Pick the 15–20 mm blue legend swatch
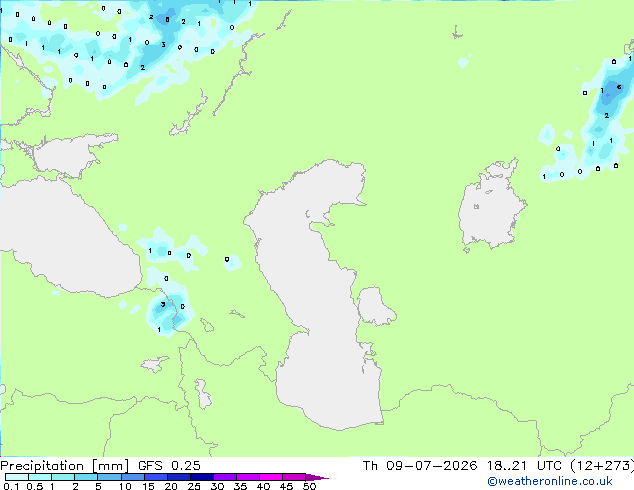The height and width of the screenshot is (490, 634). (156, 477)
